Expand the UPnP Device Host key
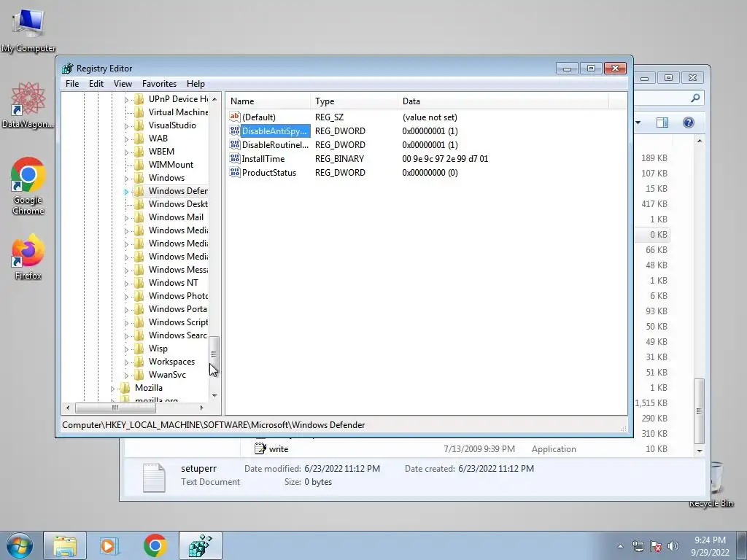This screenshot has height=560, width=747. (x=126, y=99)
